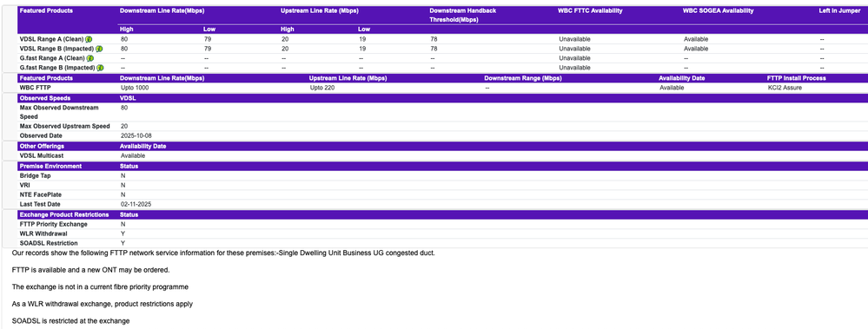Click the 'Left in Jumper' column header
Viewport: 868px width, 329px height.
pos(839,10)
